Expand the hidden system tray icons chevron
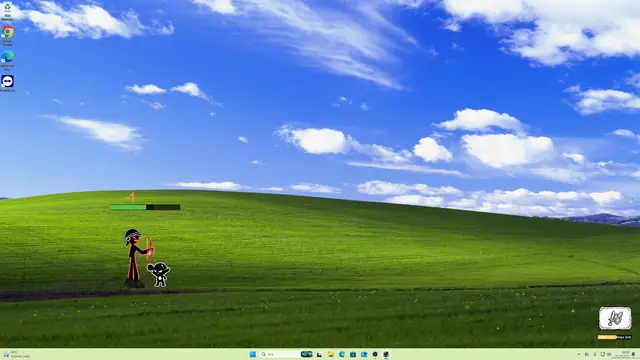 coord(579,354)
